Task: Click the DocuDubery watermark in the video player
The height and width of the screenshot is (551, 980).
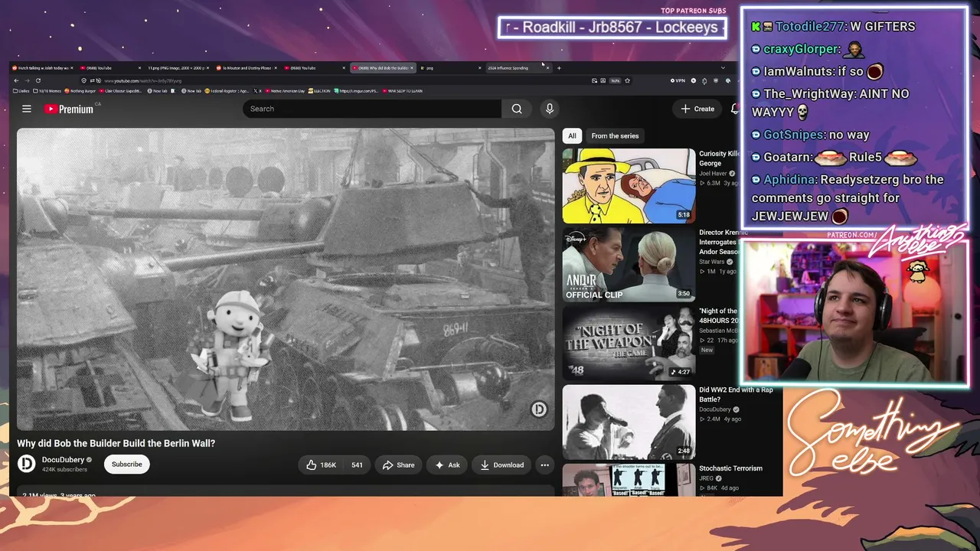Action: pos(539,409)
